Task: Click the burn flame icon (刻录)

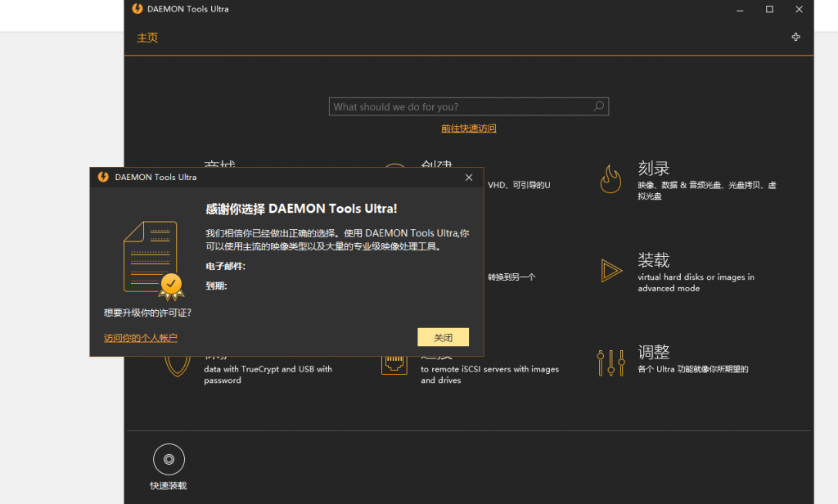Action: [x=610, y=178]
